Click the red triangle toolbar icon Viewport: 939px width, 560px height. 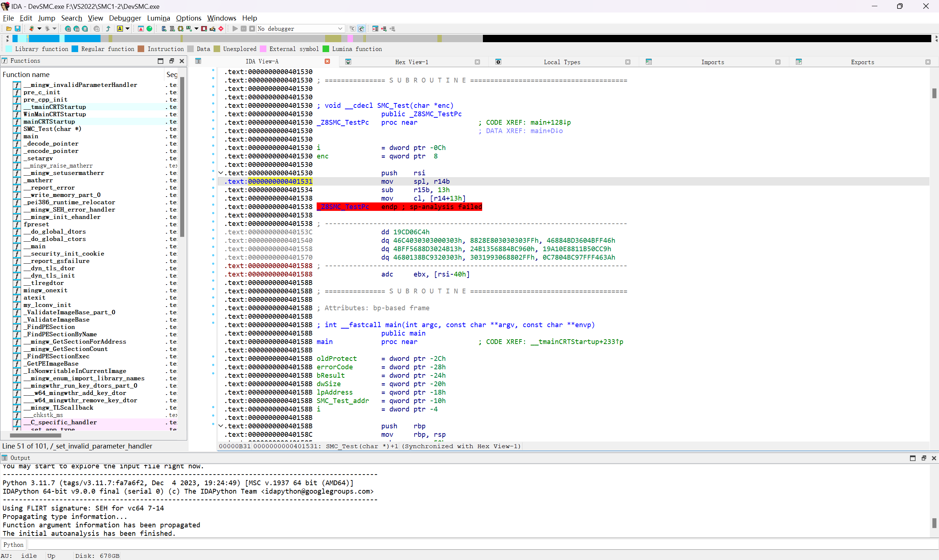coord(141,29)
